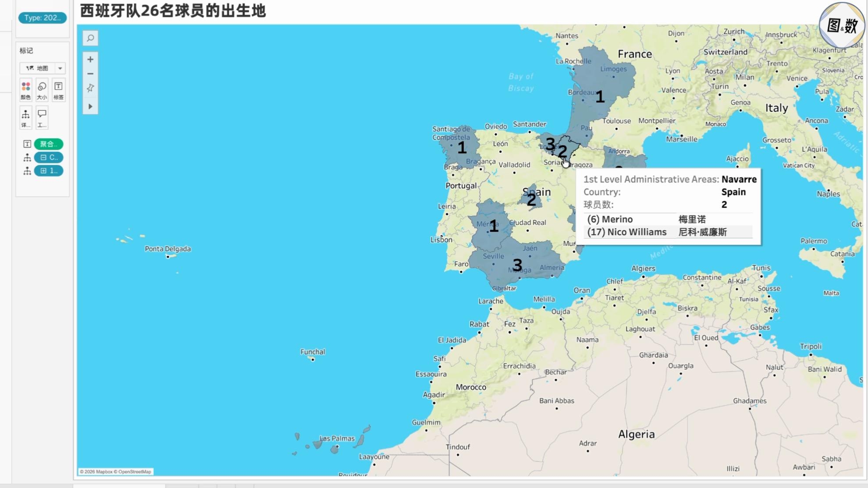Screen dimensions: 868x488
Task: Expand the map tools arrow flyout
Action: pyautogui.click(x=90, y=106)
